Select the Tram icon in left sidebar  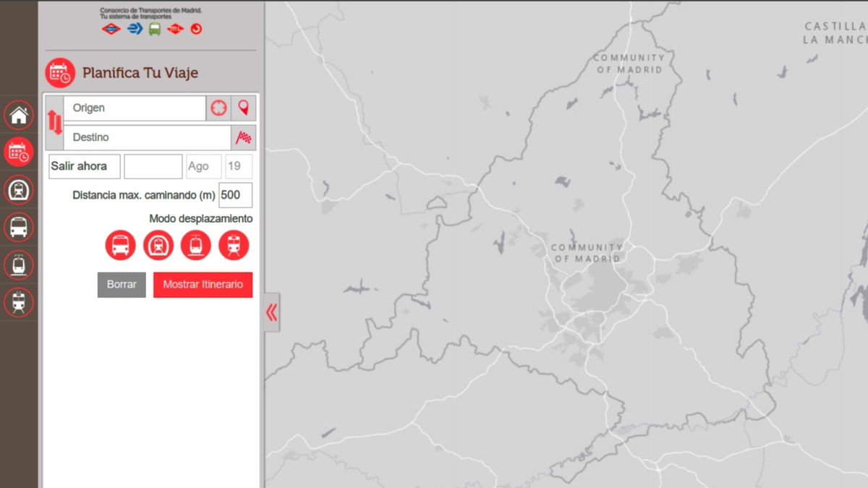coord(19,265)
